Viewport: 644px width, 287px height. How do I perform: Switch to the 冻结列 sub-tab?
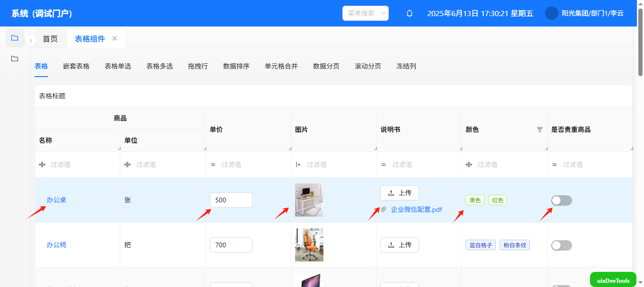[406, 66]
